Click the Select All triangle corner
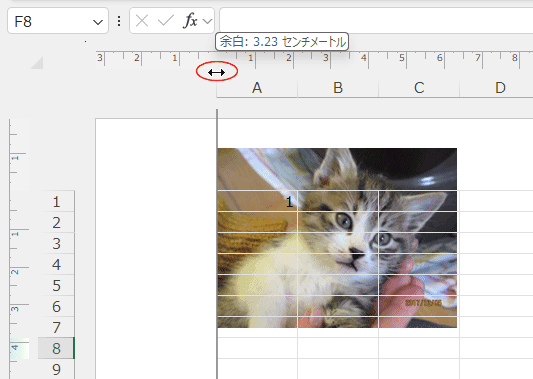 (37, 63)
